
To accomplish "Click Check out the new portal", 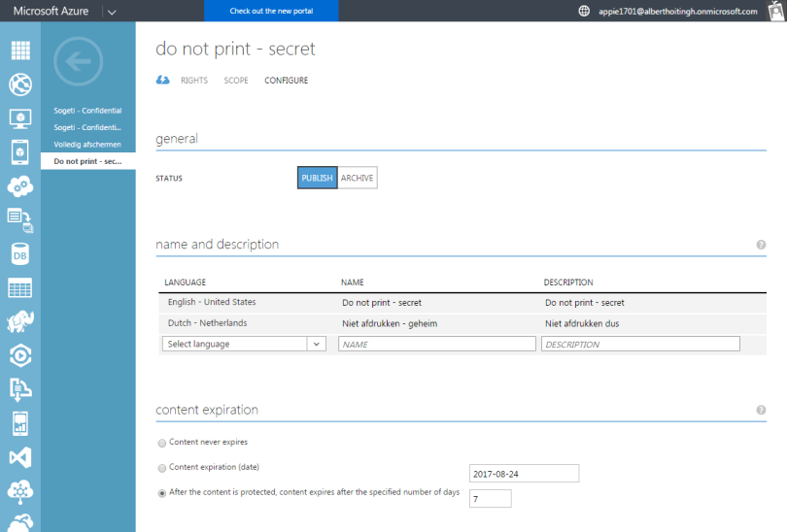I will pyautogui.click(x=271, y=12).
